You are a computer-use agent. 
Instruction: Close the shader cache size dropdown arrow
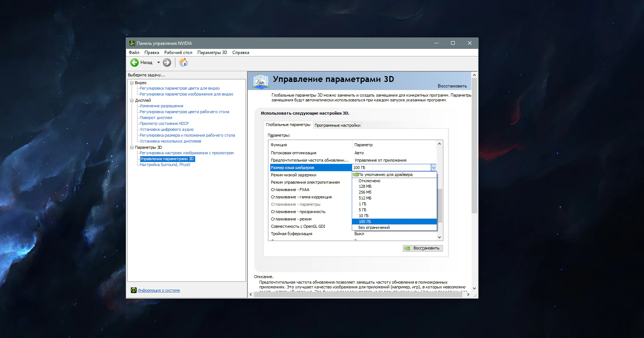click(x=433, y=168)
